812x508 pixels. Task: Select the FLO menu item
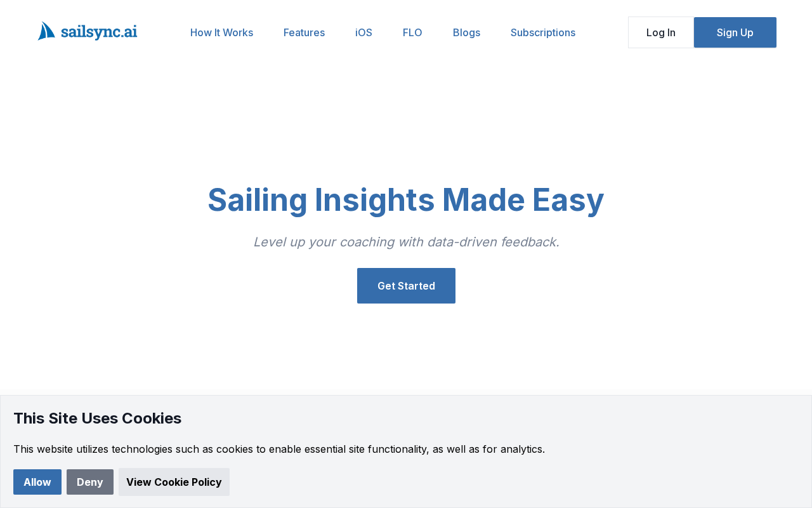[x=412, y=32]
